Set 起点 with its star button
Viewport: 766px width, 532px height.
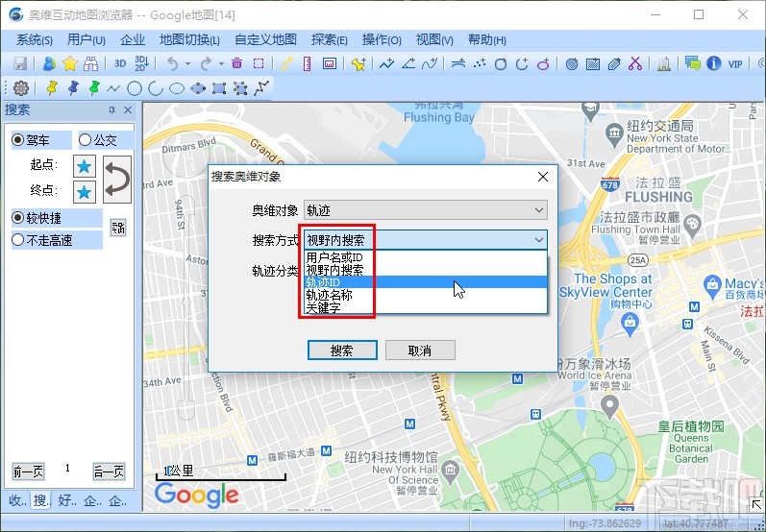click(84, 166)
